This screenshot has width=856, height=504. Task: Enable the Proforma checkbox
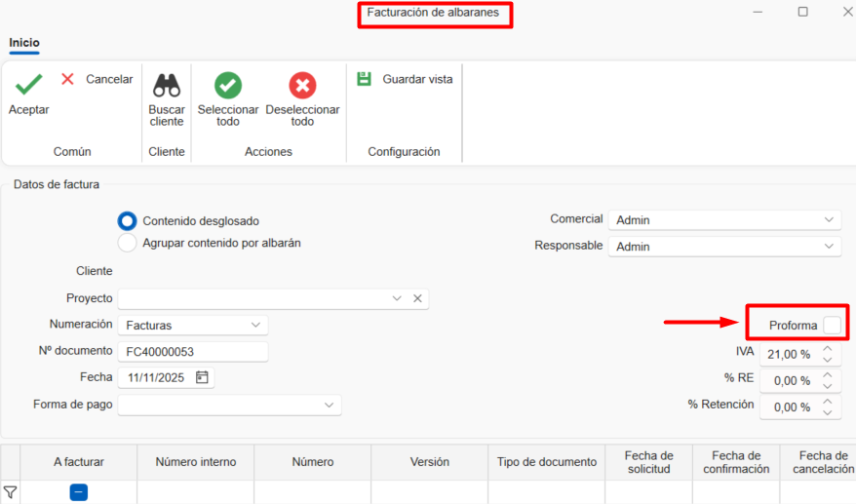pos(832,325)
